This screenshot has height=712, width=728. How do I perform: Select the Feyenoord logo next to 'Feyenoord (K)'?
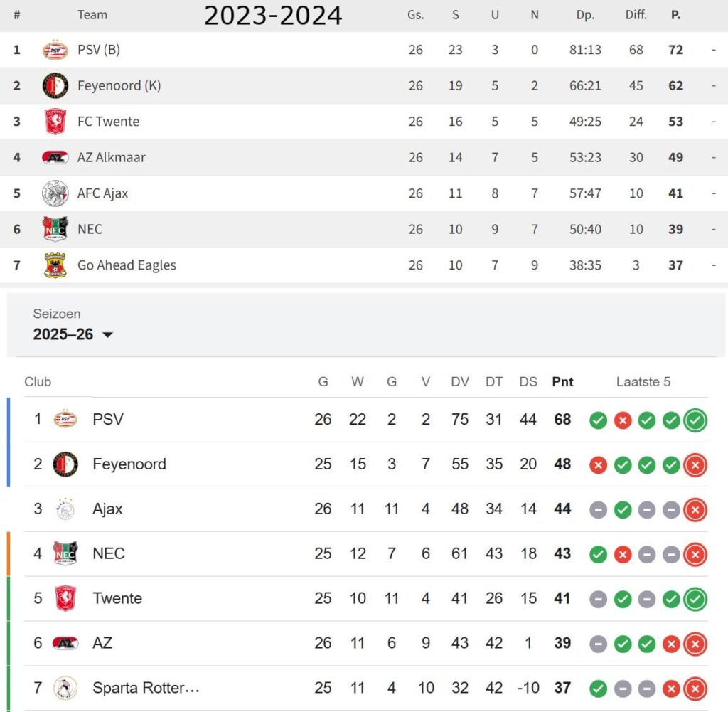[55, 85]
